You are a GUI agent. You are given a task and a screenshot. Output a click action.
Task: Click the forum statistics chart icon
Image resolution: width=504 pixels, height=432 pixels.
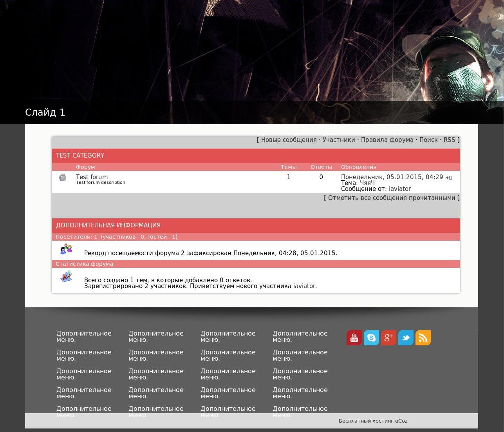pyautogui.click(x=66, y=276)
